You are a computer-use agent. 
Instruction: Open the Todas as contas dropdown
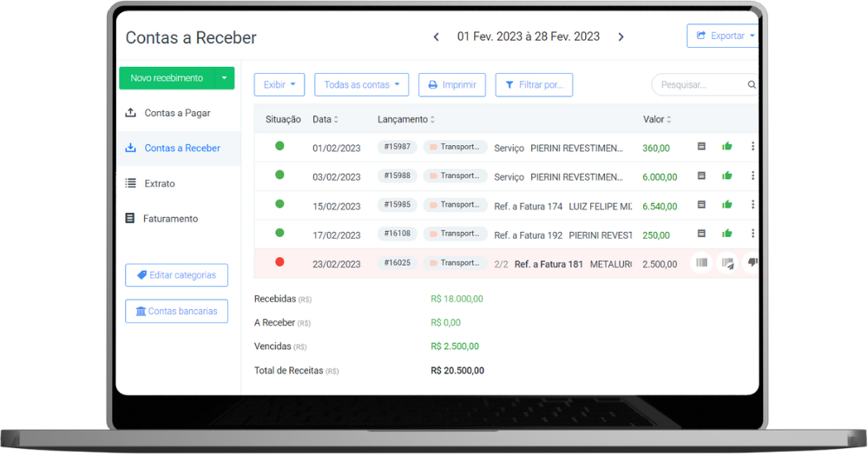pyautogui.click(x=361, y=85)
